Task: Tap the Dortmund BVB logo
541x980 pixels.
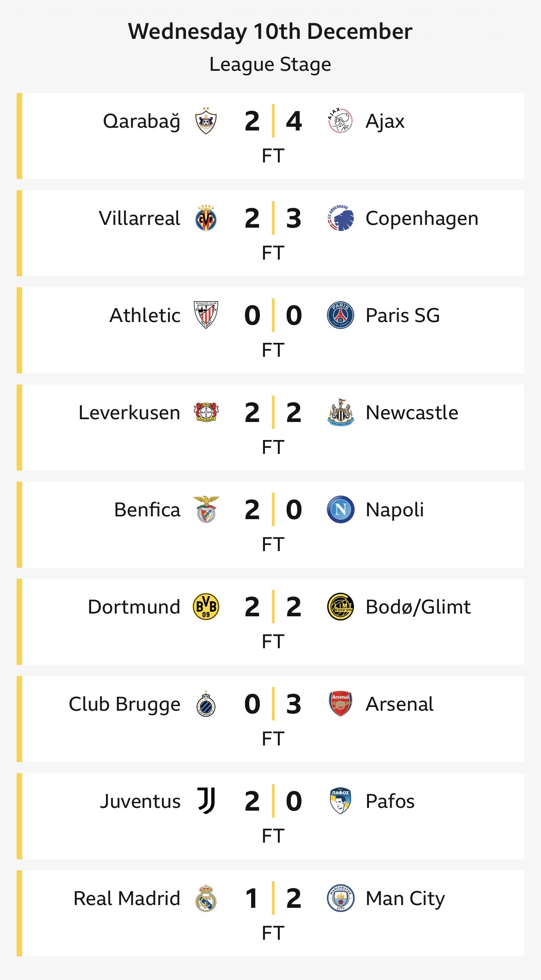Action: (206, 607)
